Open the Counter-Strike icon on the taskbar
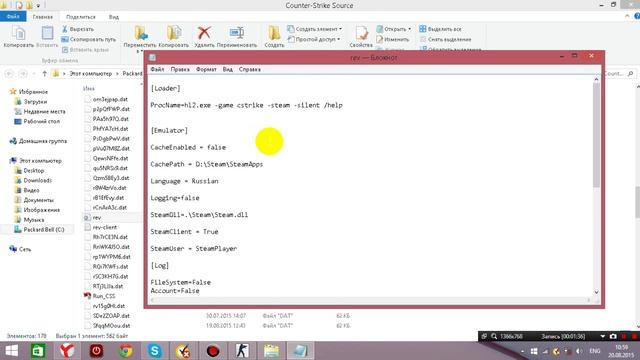The width and height of the screenshot is (640, 360). tap(242, 351)
